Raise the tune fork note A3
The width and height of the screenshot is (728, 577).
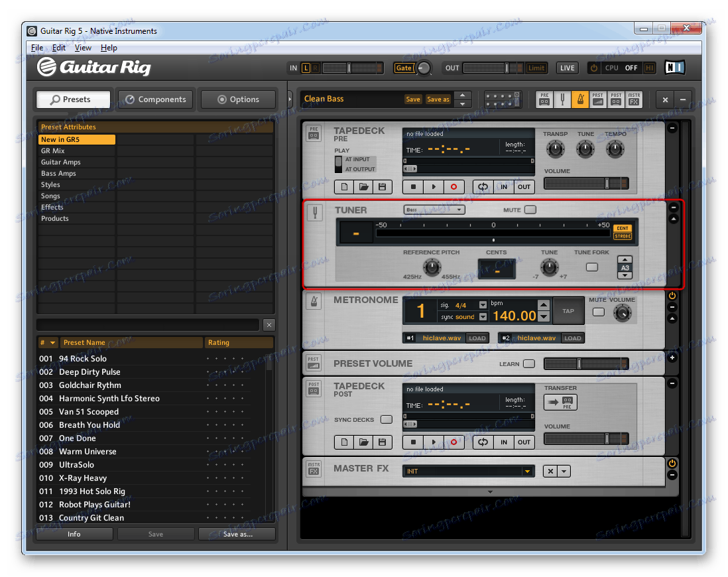coord(625,260)
